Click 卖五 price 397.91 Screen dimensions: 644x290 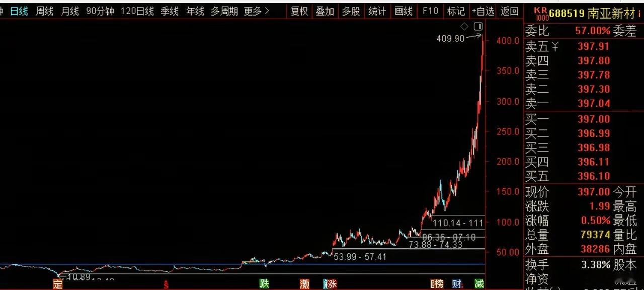(x=594, y=47)
